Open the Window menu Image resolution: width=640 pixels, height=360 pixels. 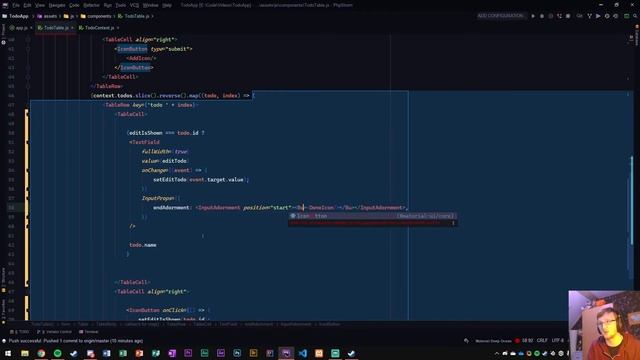point(150,5)
